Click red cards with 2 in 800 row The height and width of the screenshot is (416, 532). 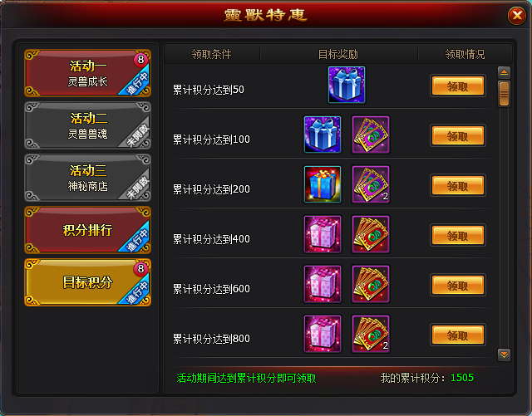point(371,334)
